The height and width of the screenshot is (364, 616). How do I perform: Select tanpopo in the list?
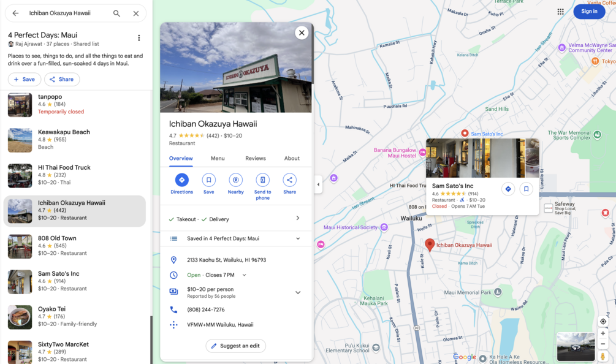pos(75,104)
